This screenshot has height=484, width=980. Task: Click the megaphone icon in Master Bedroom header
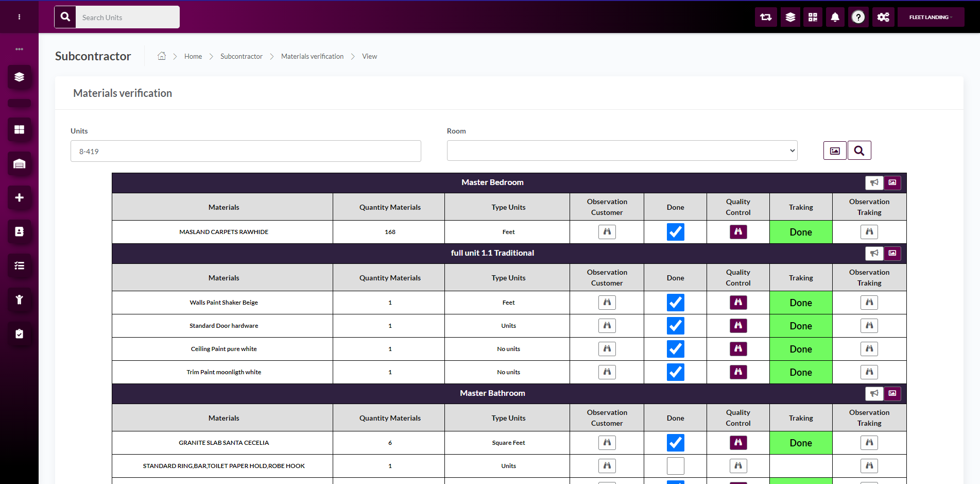tap(874, 182)
